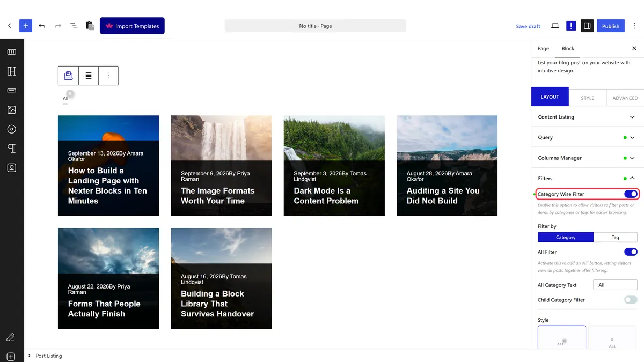Click the Import Templates button

tap(132, 26)
